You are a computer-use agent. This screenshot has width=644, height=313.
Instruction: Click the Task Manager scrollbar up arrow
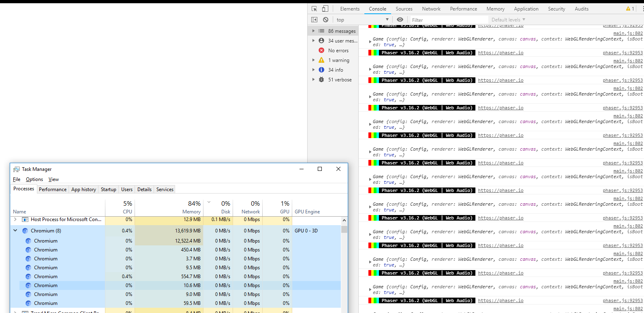344,221
